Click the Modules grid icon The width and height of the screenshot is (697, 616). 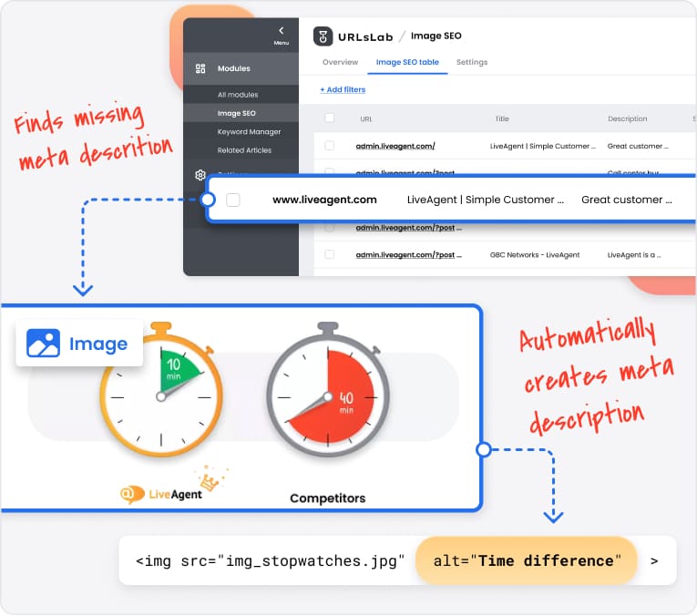point(200,68)
